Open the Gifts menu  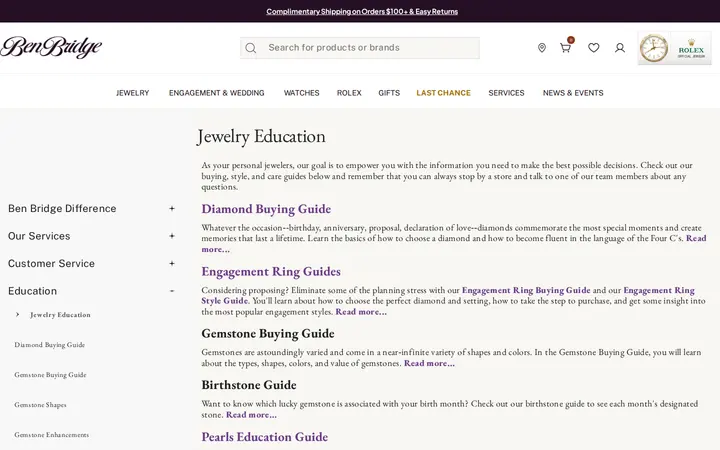(389, 93)
